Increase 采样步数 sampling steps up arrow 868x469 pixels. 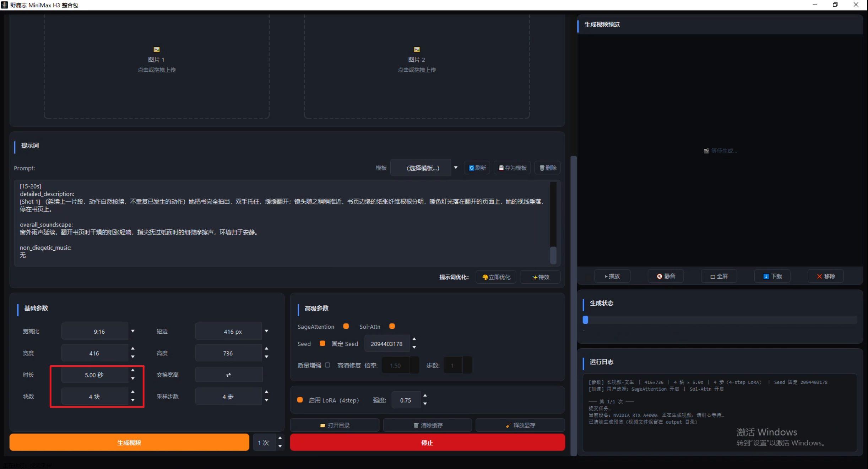(267, 392)
